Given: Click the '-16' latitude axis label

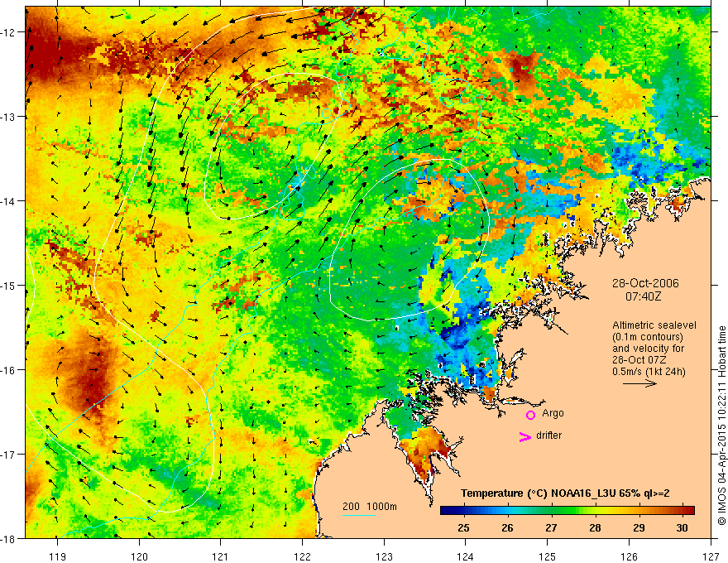Looking at the screenshot, I should click(x=8, y=370).
